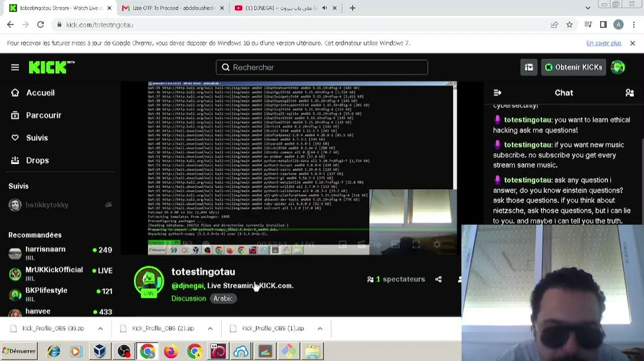Expand options for Kick_Profile_OBS (1).zip
644x361 pixels.
point(320,328)
